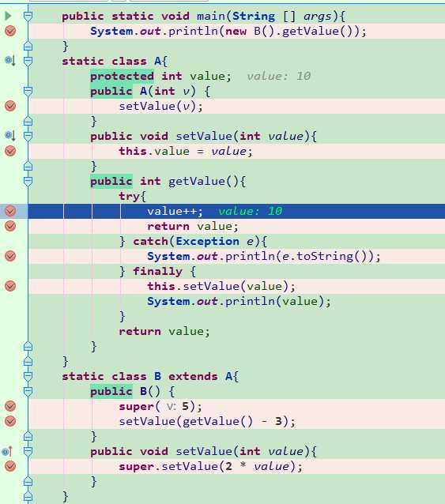This screenshot has width=445, height=504.
Task: Click 'String [] args' parameter in main
Action: tap(281, 16)
